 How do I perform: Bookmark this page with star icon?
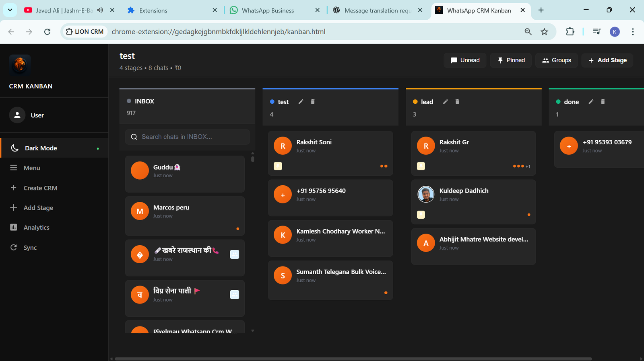tap(544, 31)
